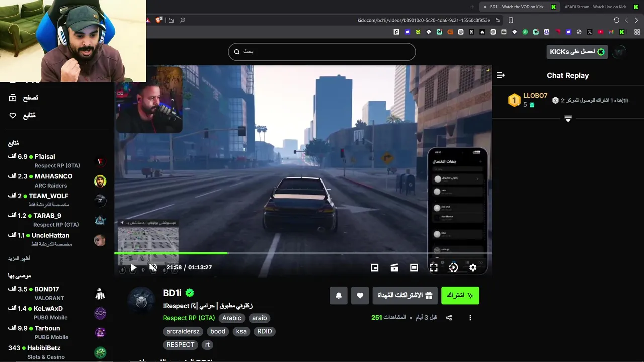Screen dimensions: 644x362
Task: Share the video via share icon
Action: 449,318
